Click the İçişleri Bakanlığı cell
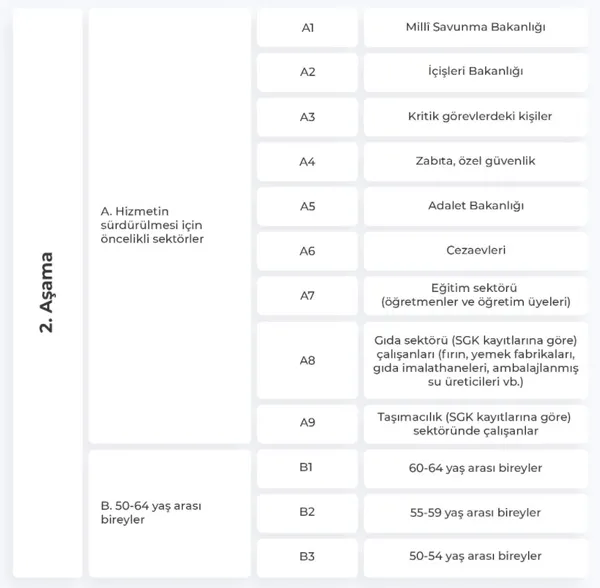 (476, 72)
